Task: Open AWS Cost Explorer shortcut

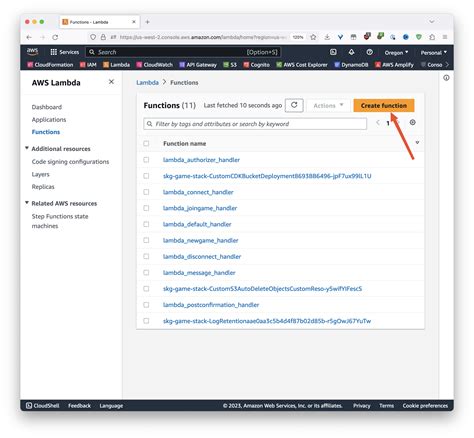Action: [x=302, y=65]
